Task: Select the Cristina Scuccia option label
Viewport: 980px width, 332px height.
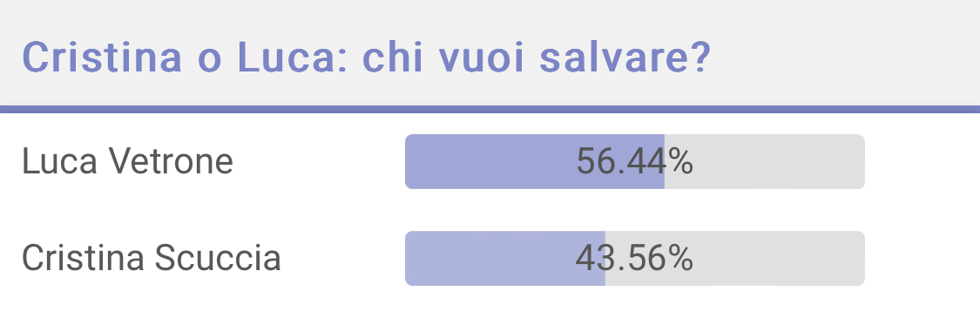Action: (152, 258)
